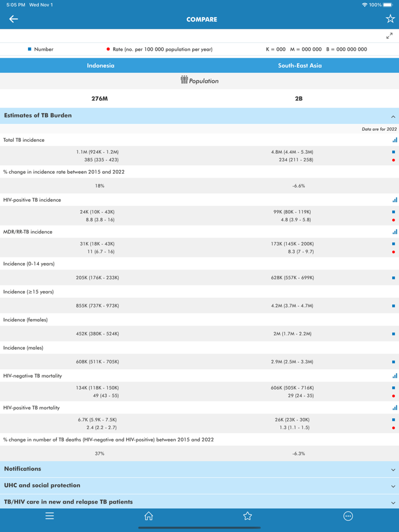Tap '2M (1.7M - 2.2M)' value
The height and width of the screenshot is (532, 399).
tap(292, 334)
